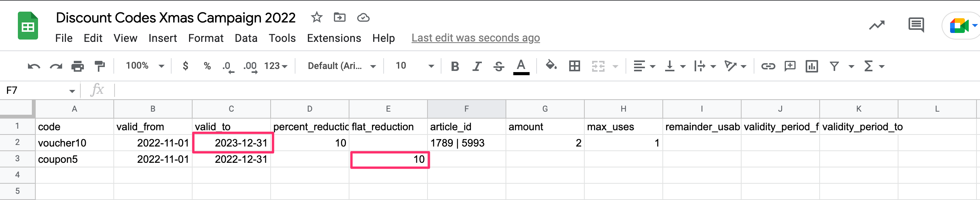Click the borders grid icon
The width and height of the screenshot is (980, 200).
point(574,66)
